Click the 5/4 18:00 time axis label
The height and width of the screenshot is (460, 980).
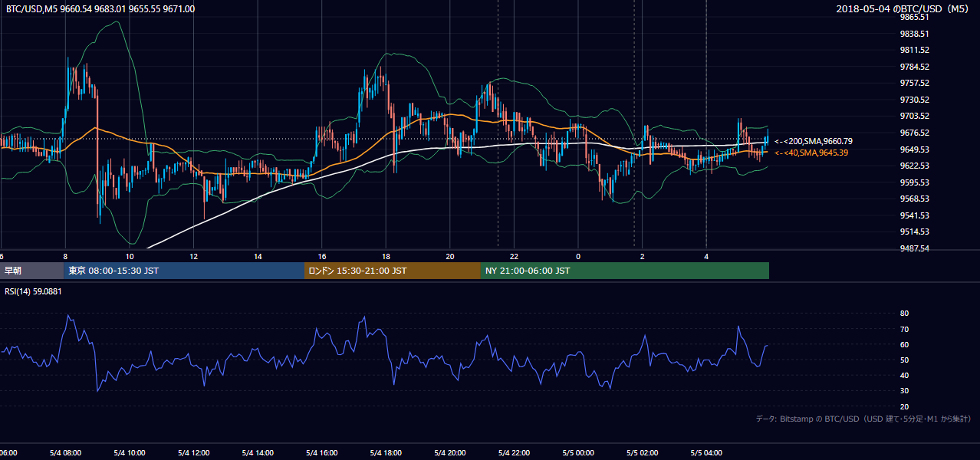[386, 453]
